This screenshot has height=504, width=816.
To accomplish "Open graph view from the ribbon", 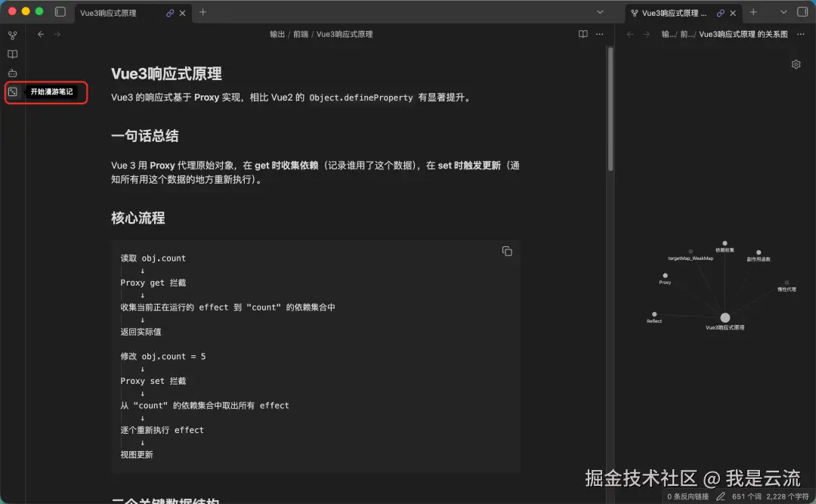I will pos(13,36).
